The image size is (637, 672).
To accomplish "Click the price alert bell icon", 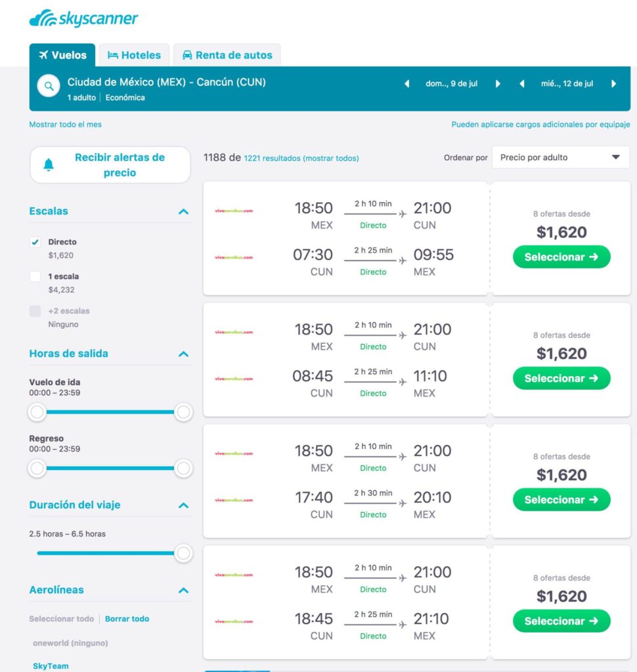I will tap(49, 165).
